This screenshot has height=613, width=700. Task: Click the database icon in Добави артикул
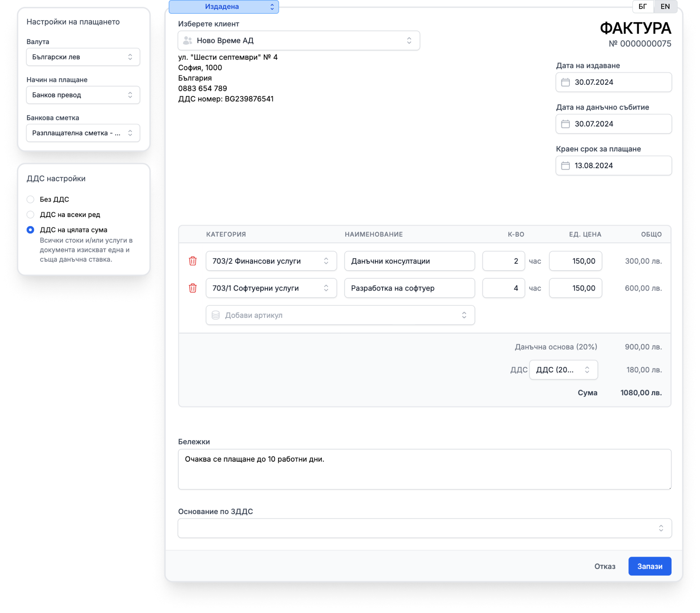click(x=216, y=315)
